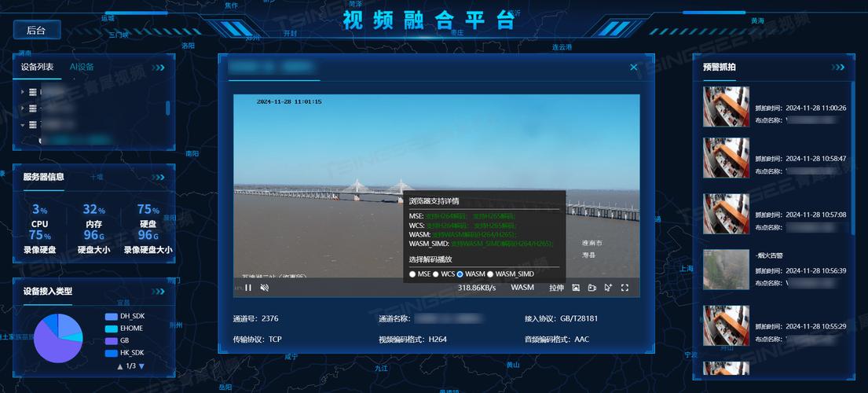Screen dimensions: 868x393
Task: Collapse the expanded device tree node
Action: (x=23, y=125)
